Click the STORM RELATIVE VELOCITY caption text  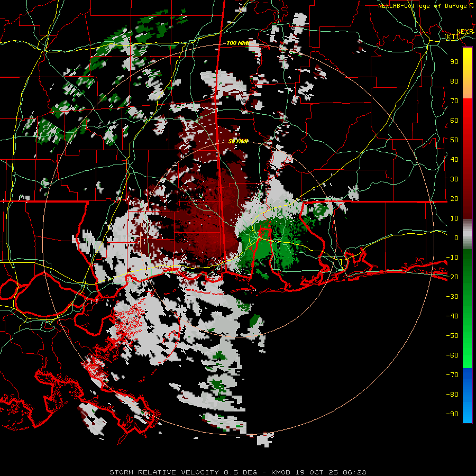164,472
